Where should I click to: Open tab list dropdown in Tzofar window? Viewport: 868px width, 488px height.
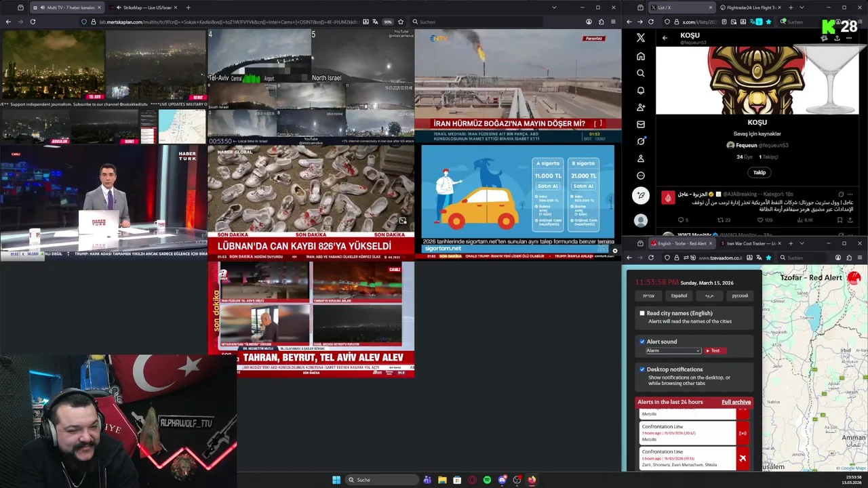tap(802, 243)
